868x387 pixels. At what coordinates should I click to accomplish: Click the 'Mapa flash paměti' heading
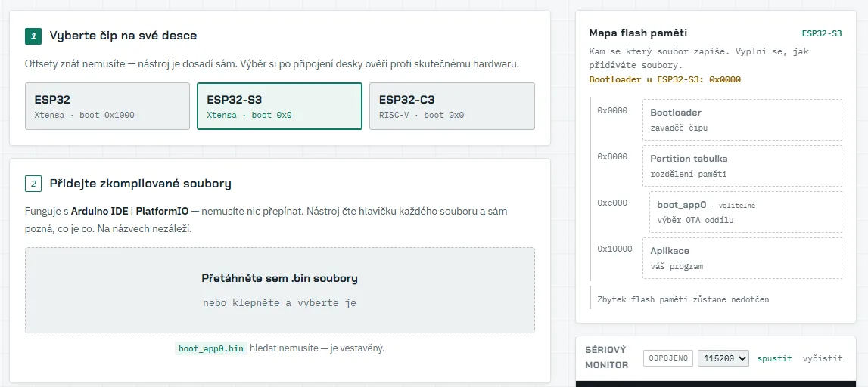(x=638, y=33)
